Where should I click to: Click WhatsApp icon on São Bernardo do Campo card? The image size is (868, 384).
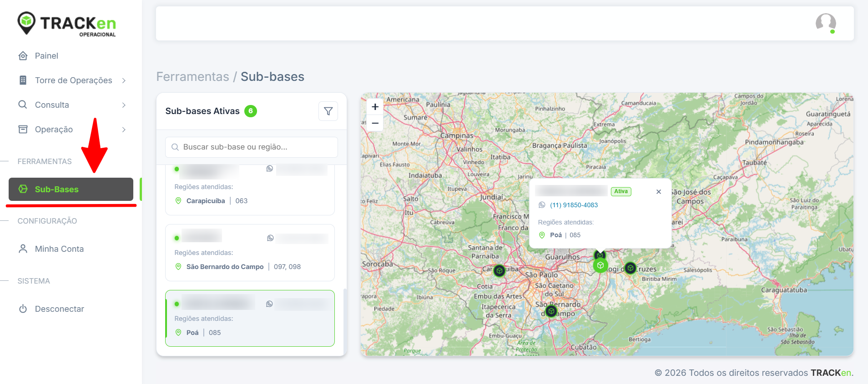point(270,238)
